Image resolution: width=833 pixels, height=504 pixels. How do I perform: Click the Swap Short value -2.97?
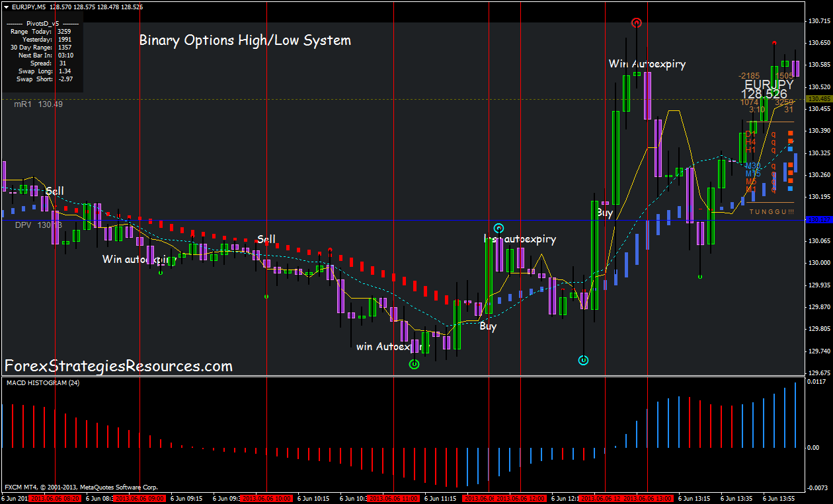click(65, 79)
